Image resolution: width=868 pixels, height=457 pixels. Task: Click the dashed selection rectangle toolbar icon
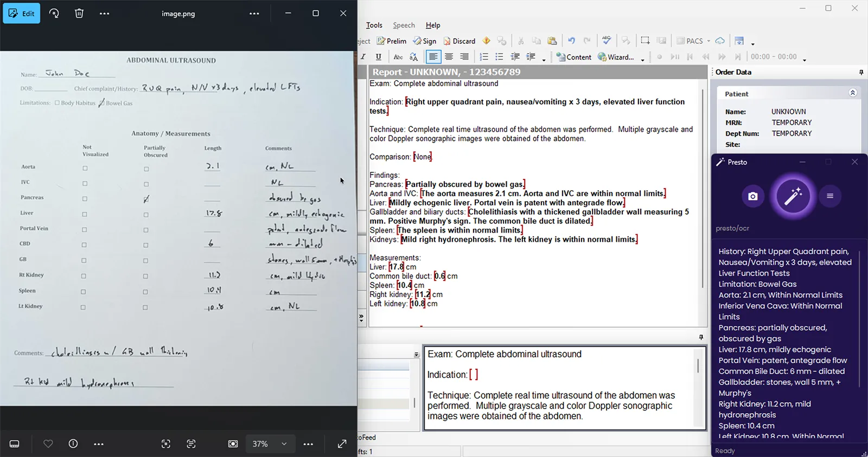(645, 41)
